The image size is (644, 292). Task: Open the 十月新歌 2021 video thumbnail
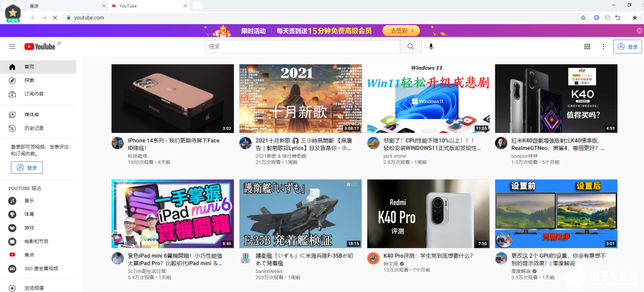pos(300,98)
